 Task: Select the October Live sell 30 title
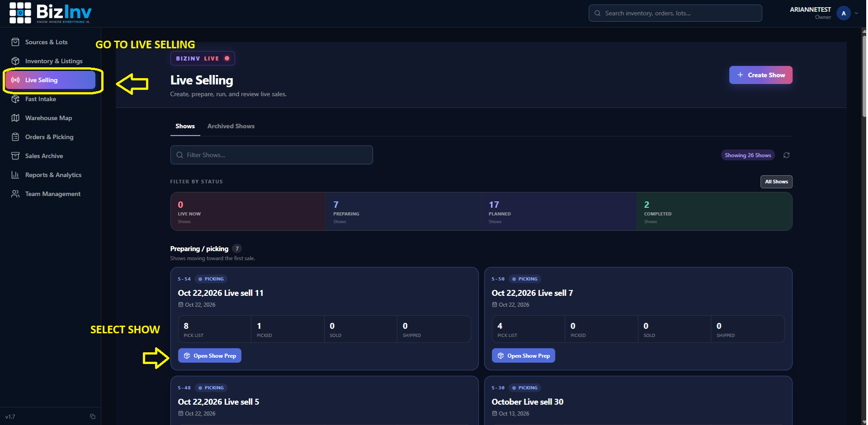coord(528,402)
